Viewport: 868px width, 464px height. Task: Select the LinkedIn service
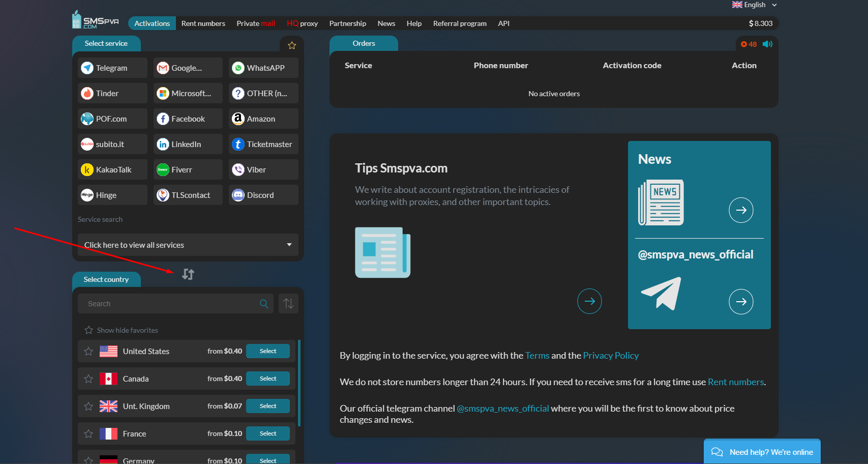tap(188, 144)
